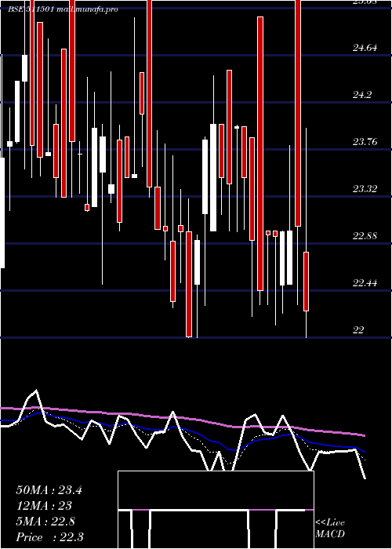392x549 pixels.
Task: Click the 24.64 price axis label
Action: point(365,48)
